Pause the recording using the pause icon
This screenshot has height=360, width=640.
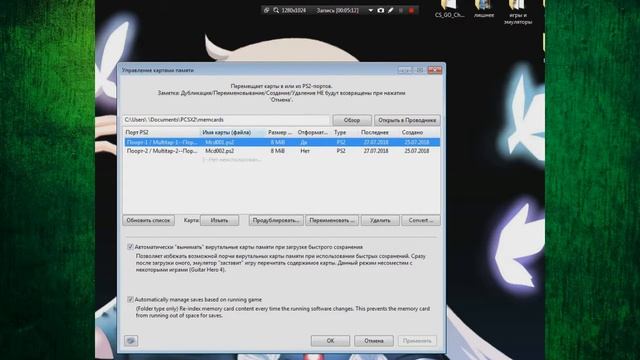[x=401, y=10]
